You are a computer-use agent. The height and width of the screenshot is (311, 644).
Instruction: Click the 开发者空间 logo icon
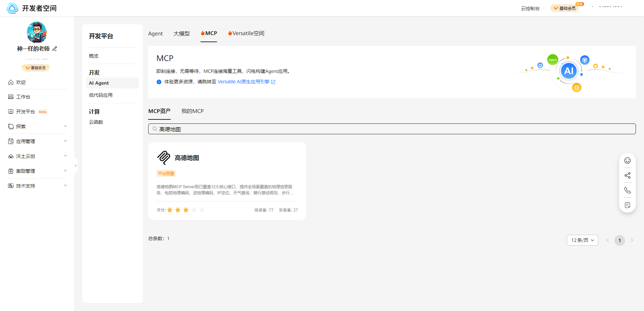tap(12, 8)
